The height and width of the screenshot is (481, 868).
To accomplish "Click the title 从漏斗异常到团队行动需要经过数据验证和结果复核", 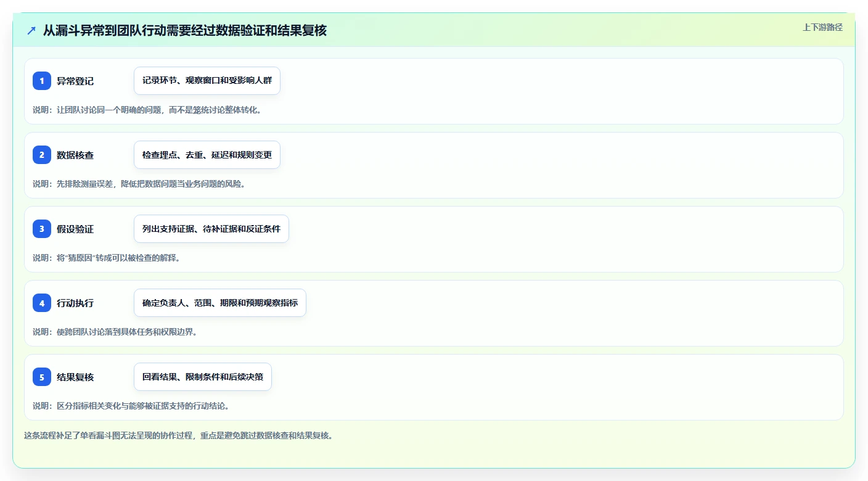I will (x=185, y=30).
